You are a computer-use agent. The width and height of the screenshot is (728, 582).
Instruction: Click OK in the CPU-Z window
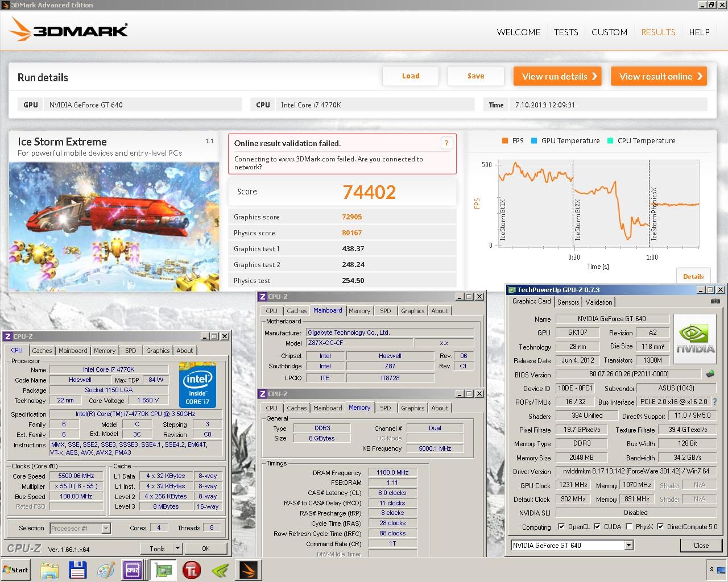pos(205,548)
